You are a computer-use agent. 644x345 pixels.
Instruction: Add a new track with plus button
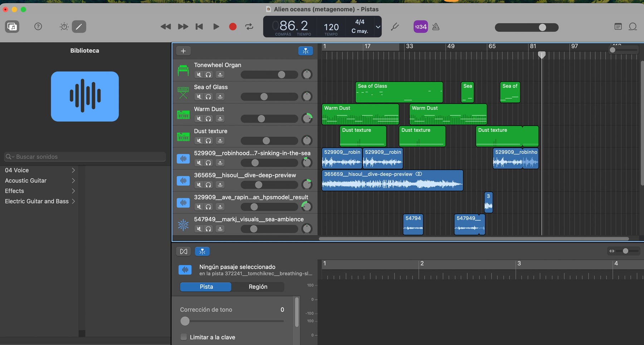click(x=183, y=51)
